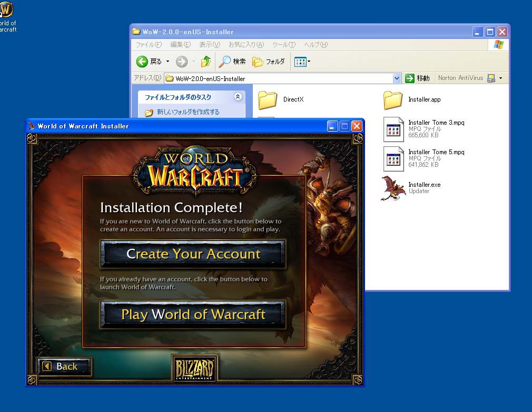Image resolution: width=532 pixels, height=412 pixels.
Task: Toggle Folders pane toolbar button
Action: tap(269, 62)
